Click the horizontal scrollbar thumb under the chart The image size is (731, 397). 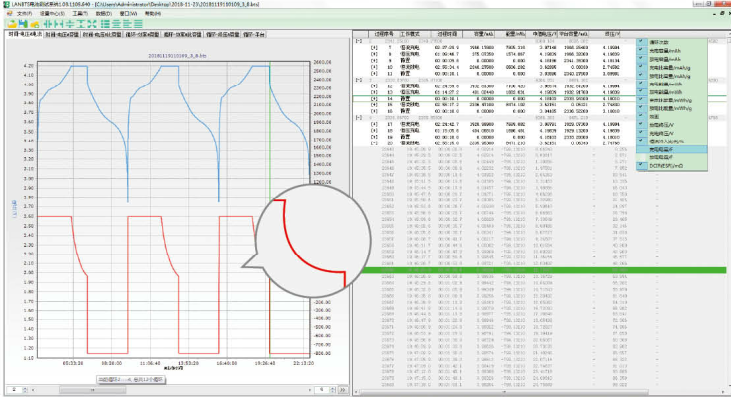(92, 390)
